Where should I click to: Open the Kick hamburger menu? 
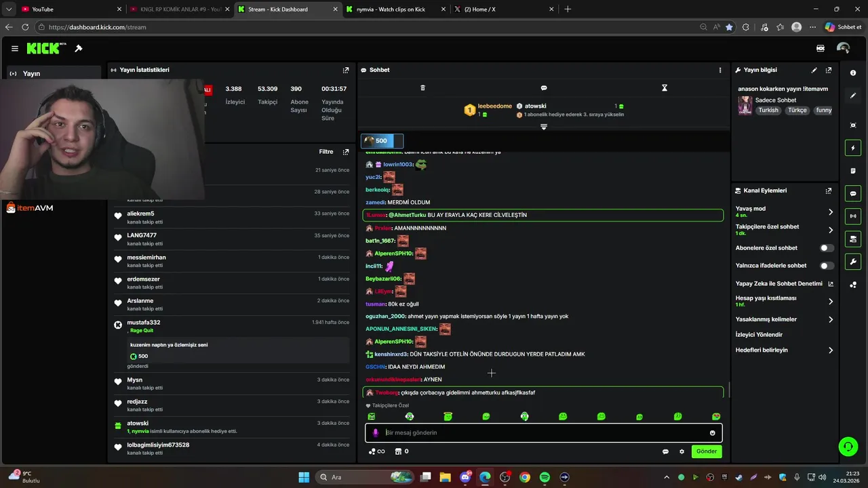click(x=15, y=49)
